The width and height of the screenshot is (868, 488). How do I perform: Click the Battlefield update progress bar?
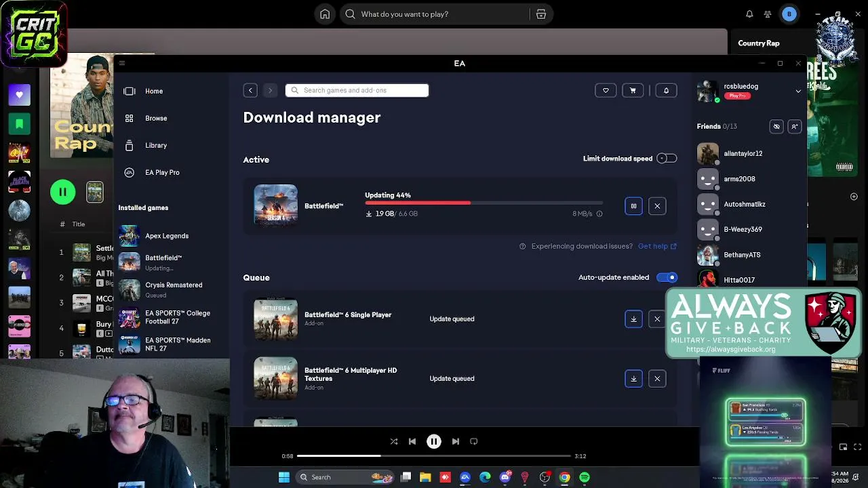coord(484,203)
